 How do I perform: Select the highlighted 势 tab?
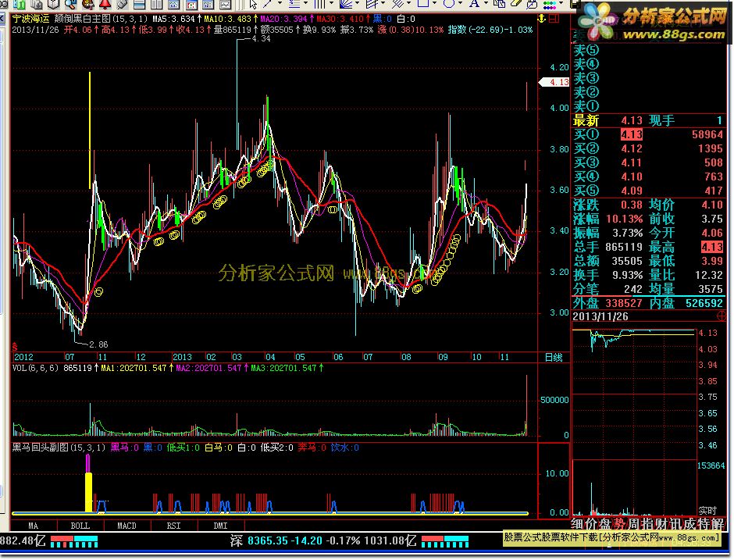(620, 523)
